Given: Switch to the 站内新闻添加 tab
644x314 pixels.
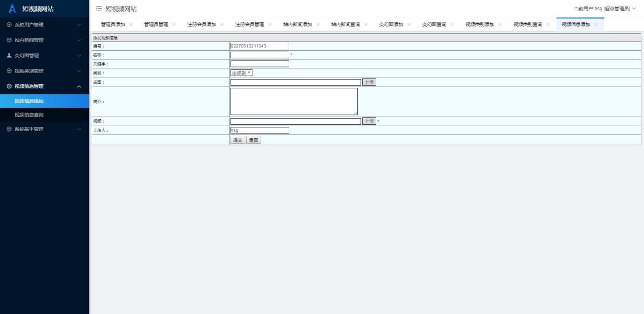Looking at the screenshot, I should coord(298,25).
